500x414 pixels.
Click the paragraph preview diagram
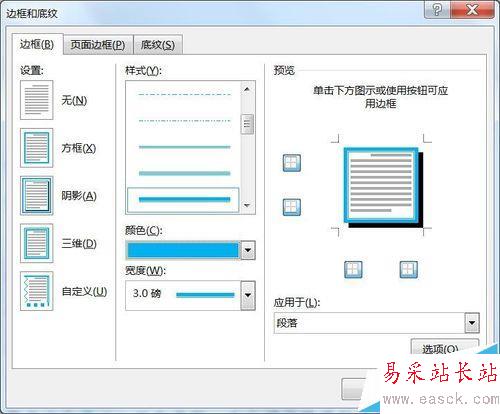(x=383, y=188)
